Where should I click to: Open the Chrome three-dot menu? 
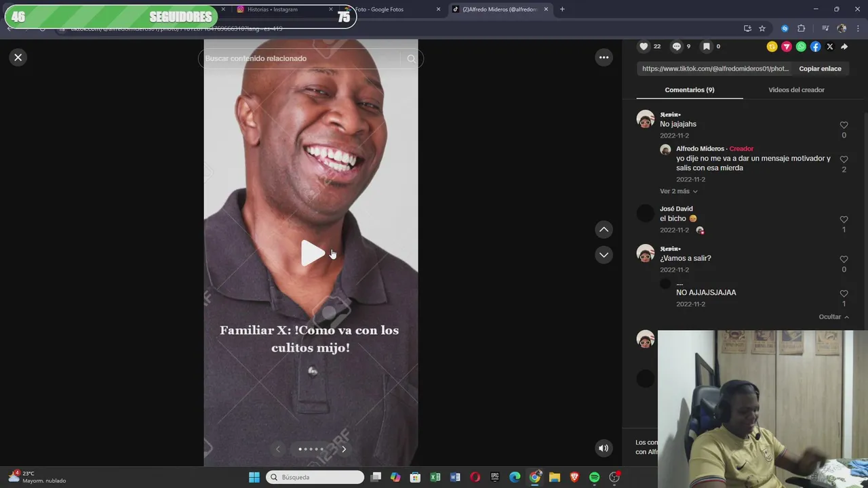(858, 28)
